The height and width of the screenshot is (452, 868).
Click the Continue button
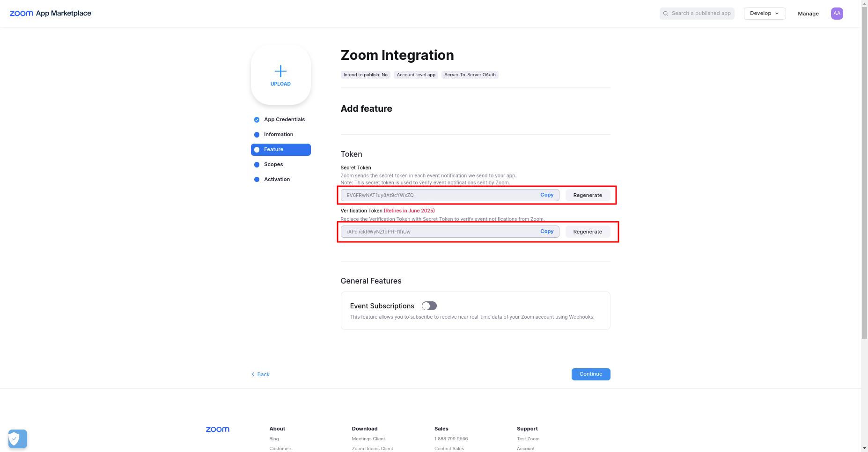pos(591,374)
